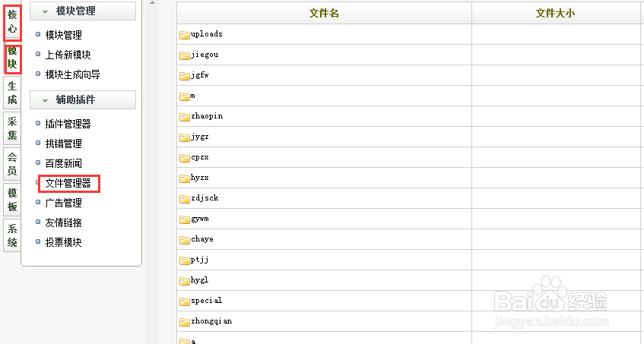This screenshot has width=644, height=344.
Task: Switch to the 核心 side tab
Action: [12, 21]
